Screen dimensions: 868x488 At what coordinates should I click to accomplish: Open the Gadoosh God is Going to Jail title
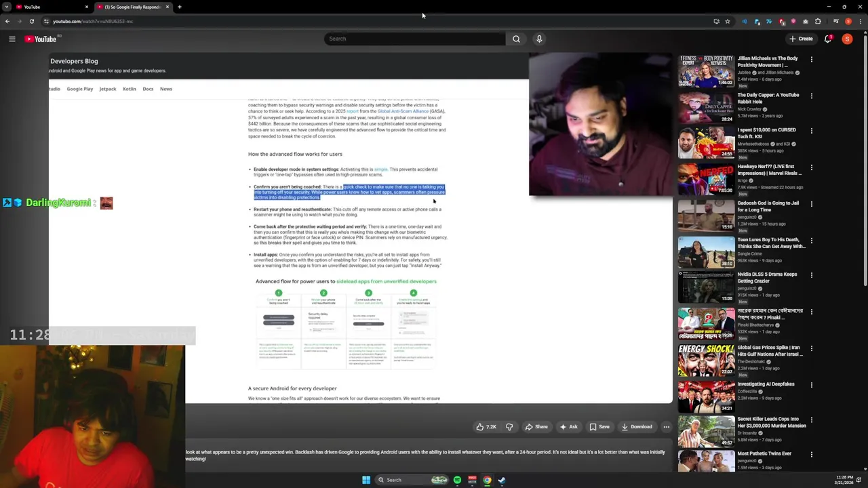pos(768,206)
